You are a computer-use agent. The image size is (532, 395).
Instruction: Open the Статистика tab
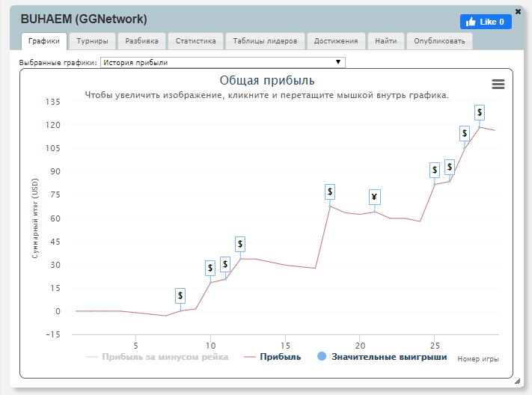tap(195, 41)
